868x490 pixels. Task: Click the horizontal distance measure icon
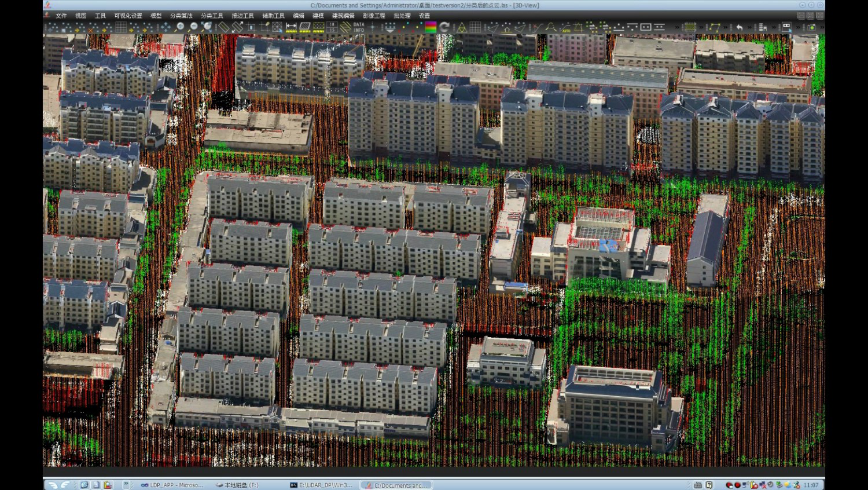pos(291,27)
